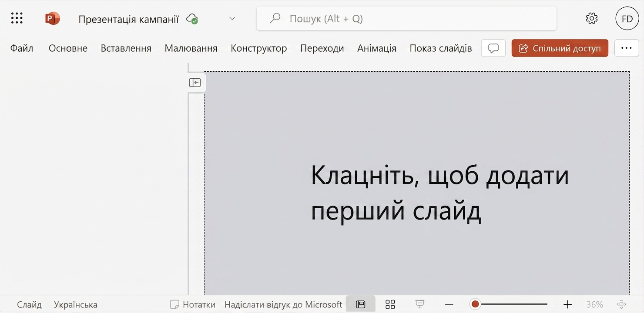This screenshot has width=644, height=313.
Task: Switch to the Малювання tab
Action: pyautogui.click(x=191, y=48)
